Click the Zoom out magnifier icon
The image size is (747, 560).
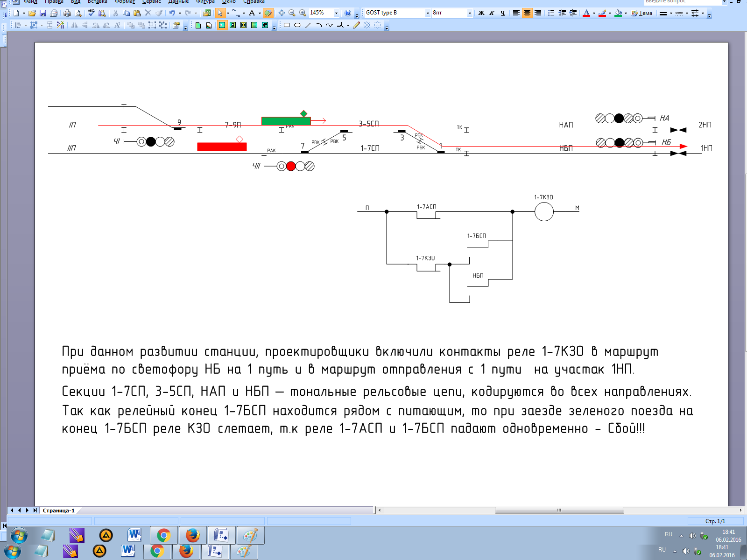[x=292, y=13]
